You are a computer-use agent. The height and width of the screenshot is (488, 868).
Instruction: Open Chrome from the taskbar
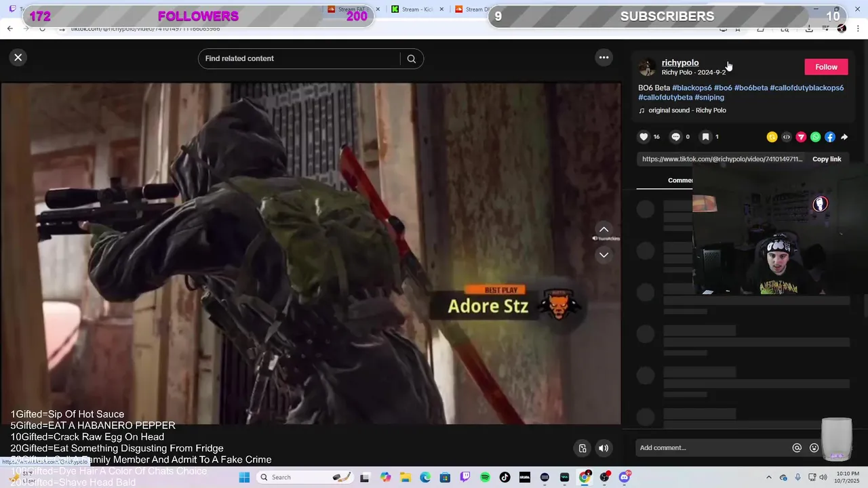pyautogui.click(x=585, y=477)
